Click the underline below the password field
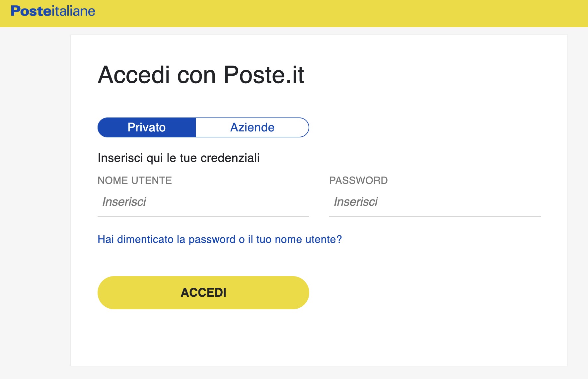Image resolution: width=588 pixels, height=379 pixels. (435, 217)
